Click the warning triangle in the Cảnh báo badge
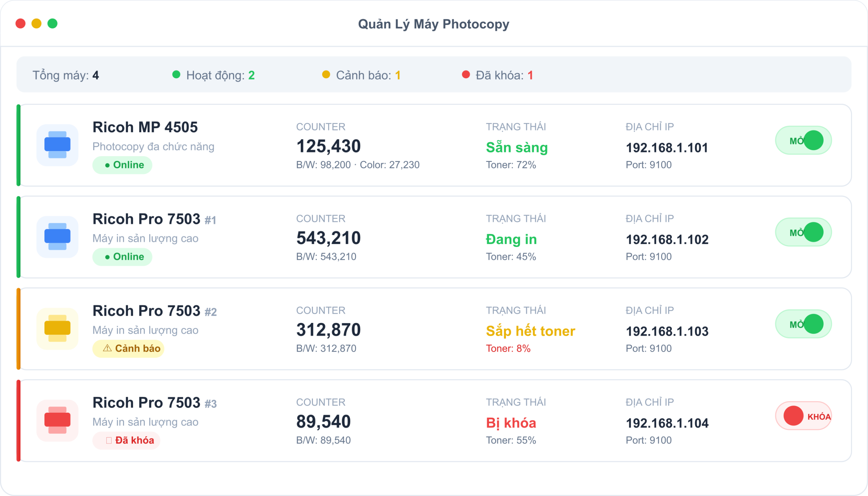The width and height of the screenshot is (868, 496). pos(107,348)
